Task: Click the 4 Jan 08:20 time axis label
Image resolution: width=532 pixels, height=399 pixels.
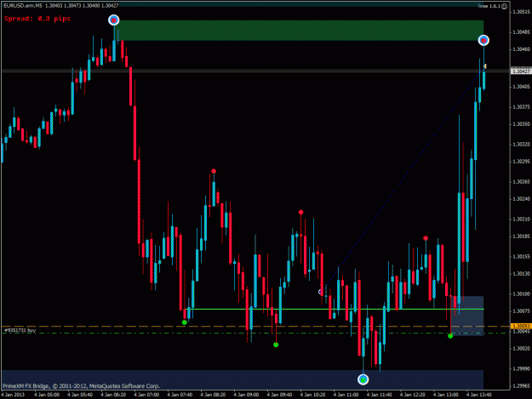Action: click(x=213, y=395)
